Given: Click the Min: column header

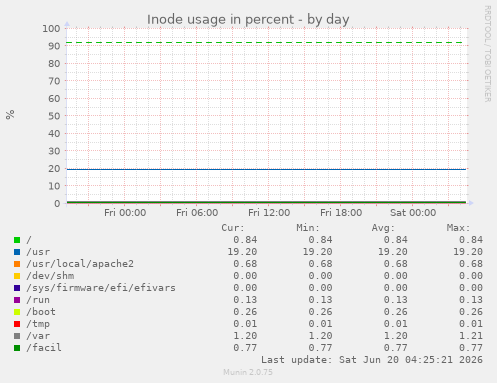Looking at the screenshot, I should coord(308,228).
